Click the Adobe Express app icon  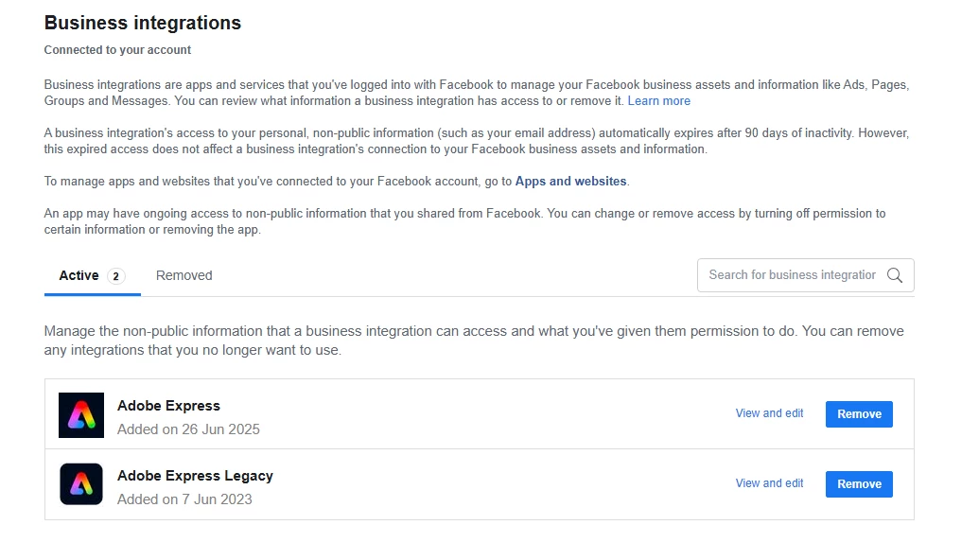[81, 415]
